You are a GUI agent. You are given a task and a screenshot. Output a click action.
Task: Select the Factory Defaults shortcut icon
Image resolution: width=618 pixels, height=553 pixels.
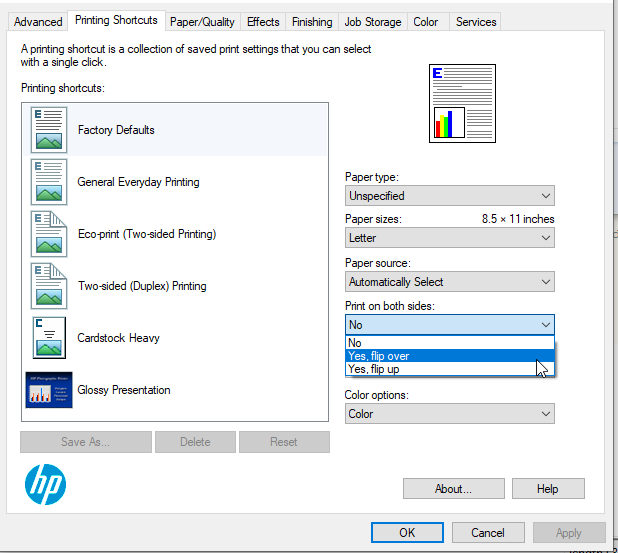pyautogui.click(x=48, y=129)
